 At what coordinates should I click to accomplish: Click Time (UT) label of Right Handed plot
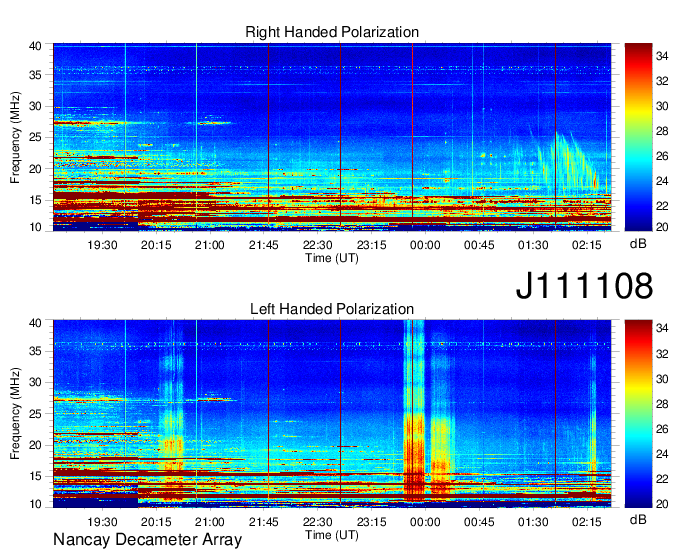click(x=332, y=258)
